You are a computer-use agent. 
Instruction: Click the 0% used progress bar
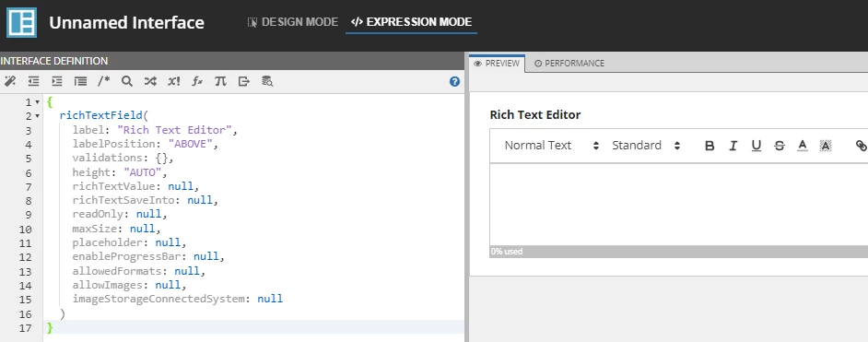679,252
